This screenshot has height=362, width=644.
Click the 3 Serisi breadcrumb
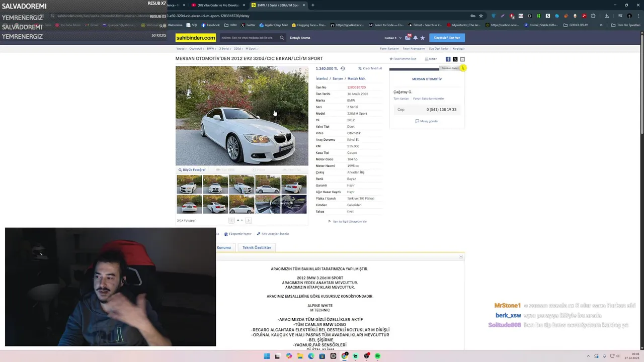(224, 49)
